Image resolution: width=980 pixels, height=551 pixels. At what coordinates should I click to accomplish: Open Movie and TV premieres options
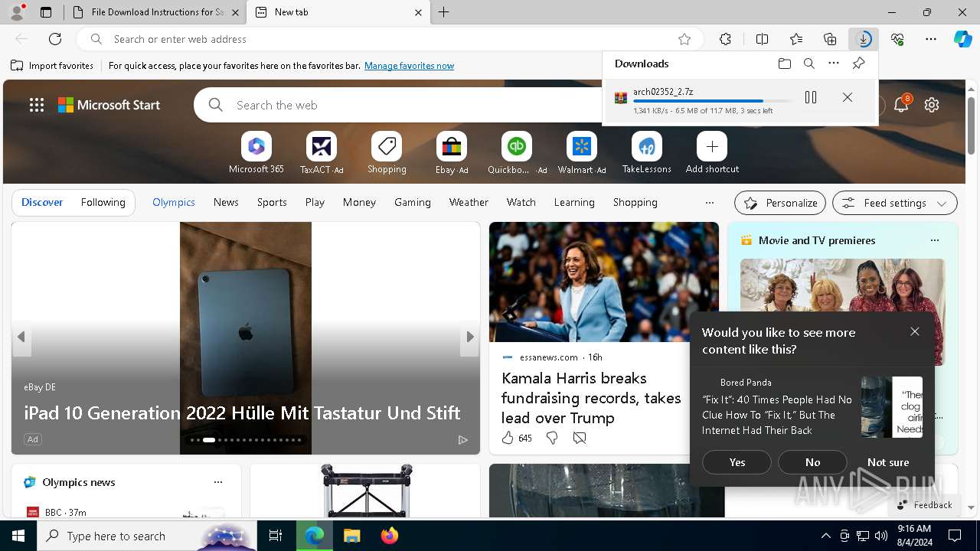tap(934, 240)
